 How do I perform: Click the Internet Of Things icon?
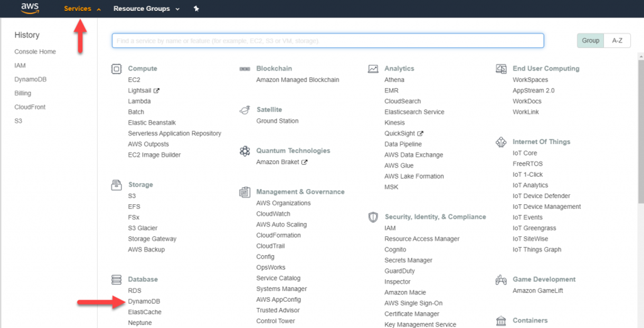tap(501, 142)
